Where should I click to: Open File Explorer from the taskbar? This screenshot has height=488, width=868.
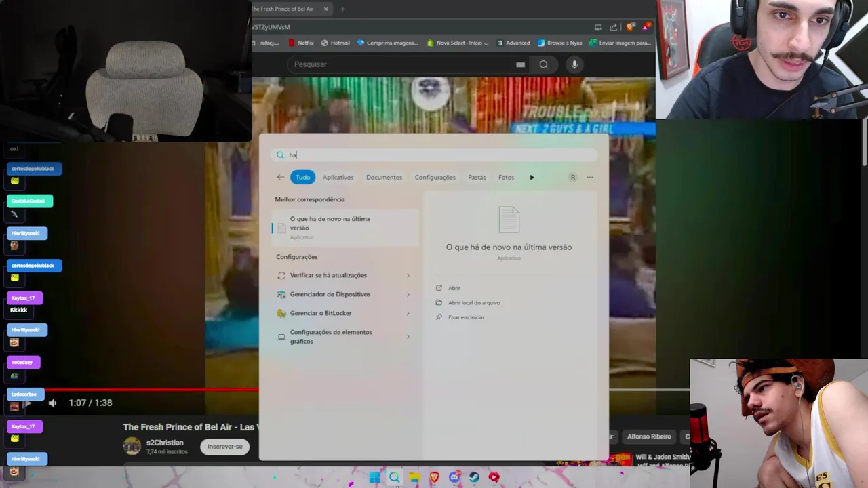[x=414, y=477]
